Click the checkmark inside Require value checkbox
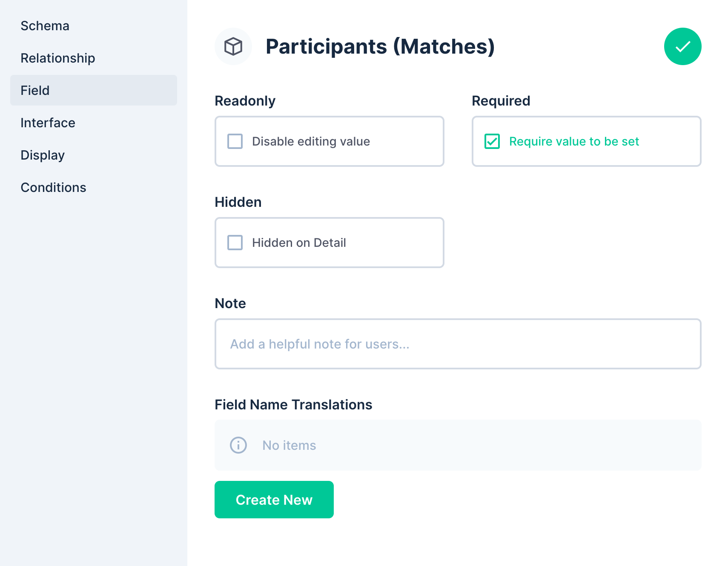 click(x=492, y=141)
